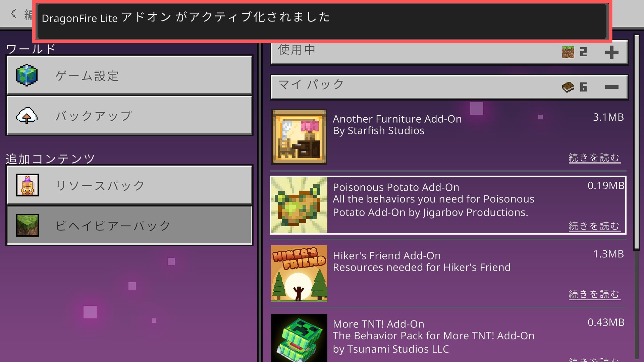This screenshot has height=362, width=644.
Task: Open バックアップ backup menu
Action: [129, 116]
